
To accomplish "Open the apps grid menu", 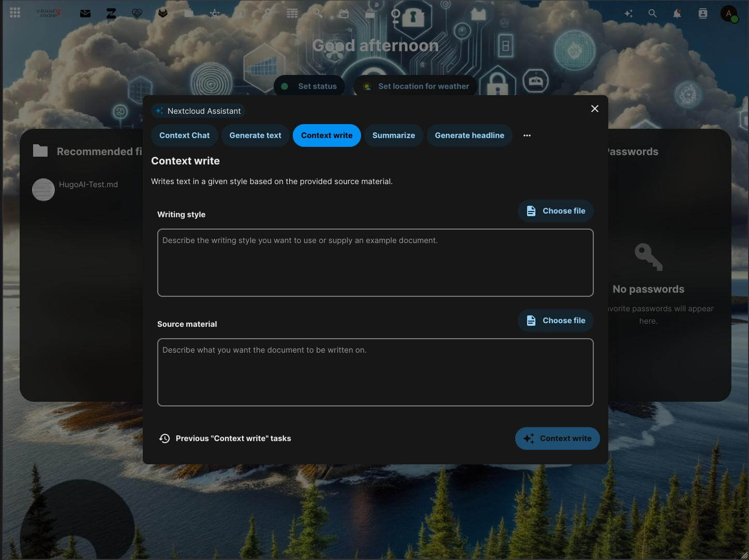I will (x=15, y=13).
